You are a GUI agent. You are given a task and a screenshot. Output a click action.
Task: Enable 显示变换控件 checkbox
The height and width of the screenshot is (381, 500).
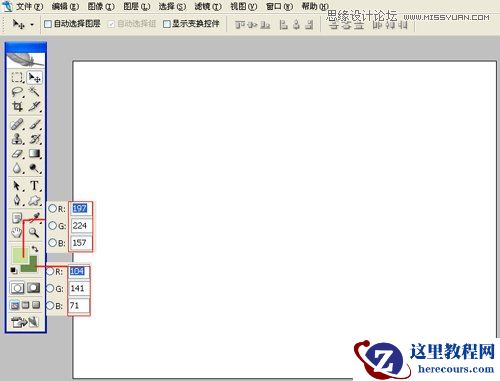(167, 24)
